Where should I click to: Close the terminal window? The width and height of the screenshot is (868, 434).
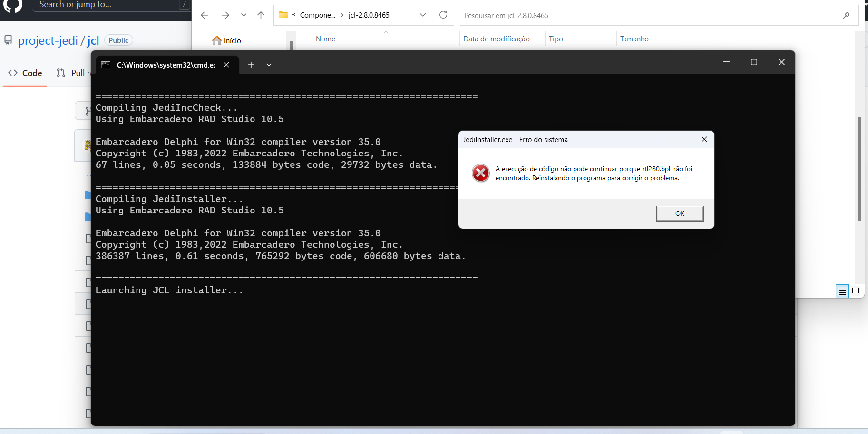(781, 62)
